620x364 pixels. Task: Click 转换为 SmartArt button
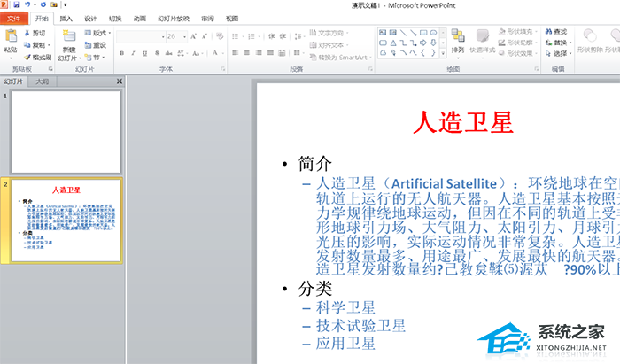[340, 58]
